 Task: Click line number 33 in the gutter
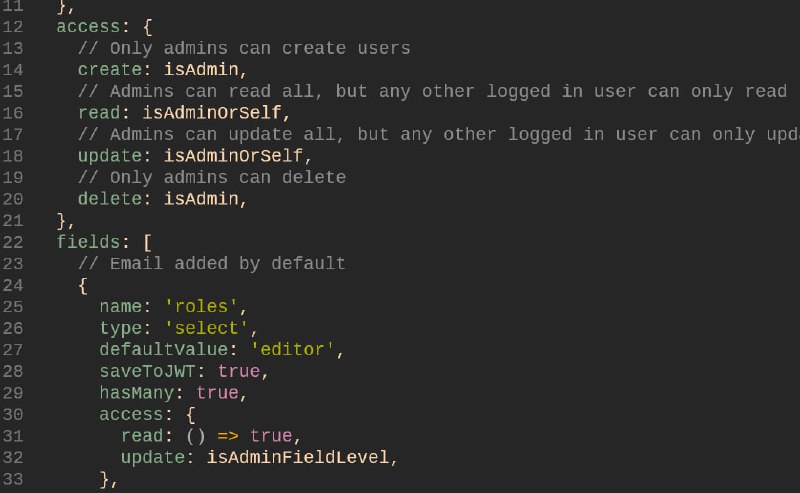pos(13,479)
